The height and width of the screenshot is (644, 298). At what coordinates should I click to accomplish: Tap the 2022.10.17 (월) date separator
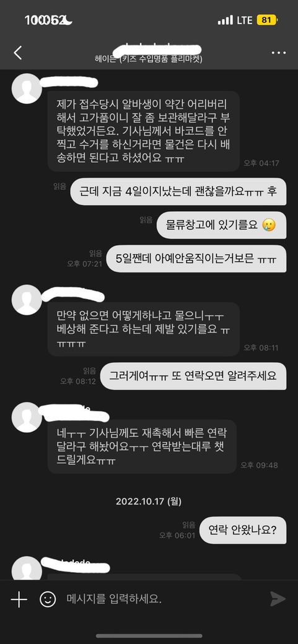click(x=149, y=501)
